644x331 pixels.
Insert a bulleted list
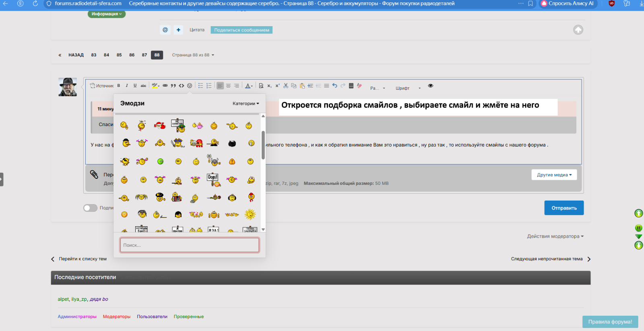tap(200, 86)
